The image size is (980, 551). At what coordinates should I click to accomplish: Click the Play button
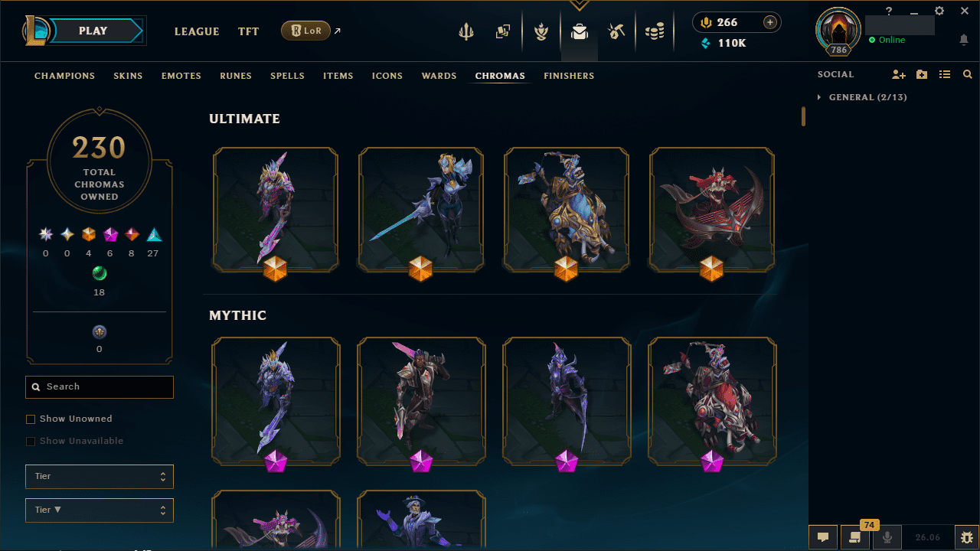93,31
